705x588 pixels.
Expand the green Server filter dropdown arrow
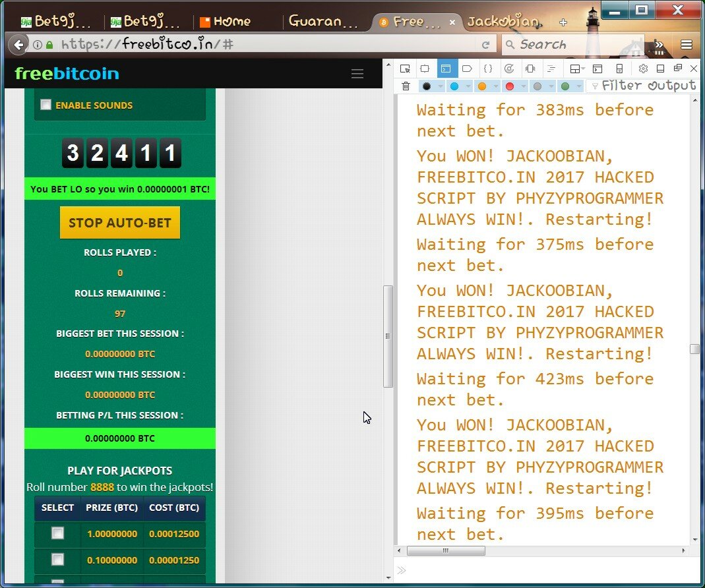(x=579, y=86)
